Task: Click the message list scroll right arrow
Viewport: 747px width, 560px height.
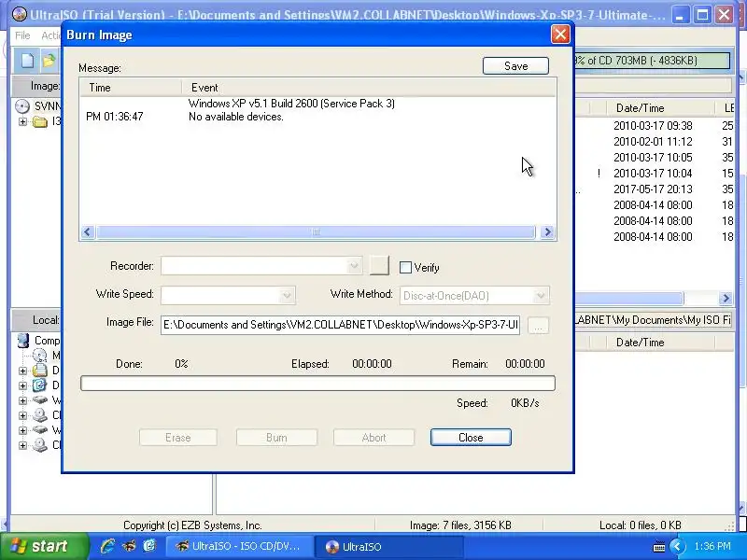Action: pos(547,231)
